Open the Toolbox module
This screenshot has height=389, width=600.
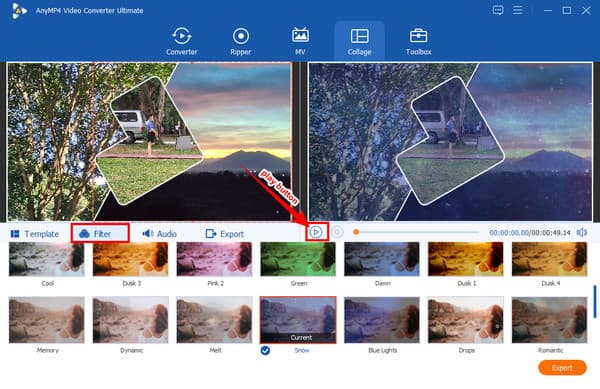[418, 41]
